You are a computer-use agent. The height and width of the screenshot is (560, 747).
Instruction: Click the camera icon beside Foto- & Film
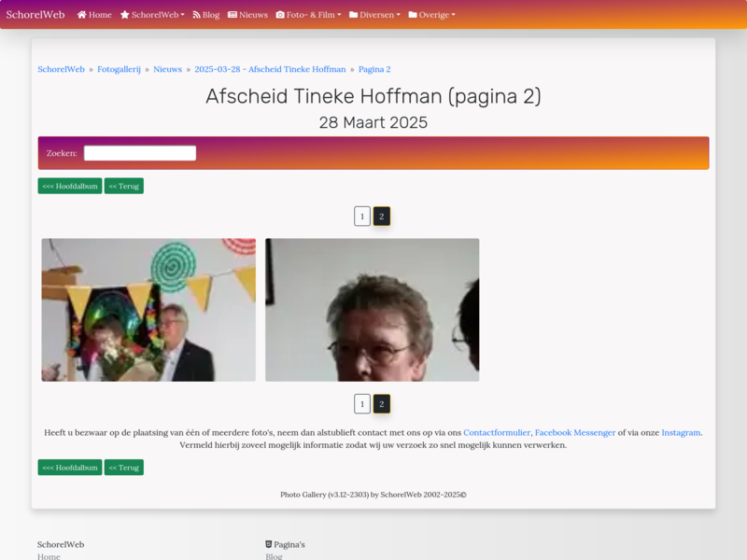280,15
